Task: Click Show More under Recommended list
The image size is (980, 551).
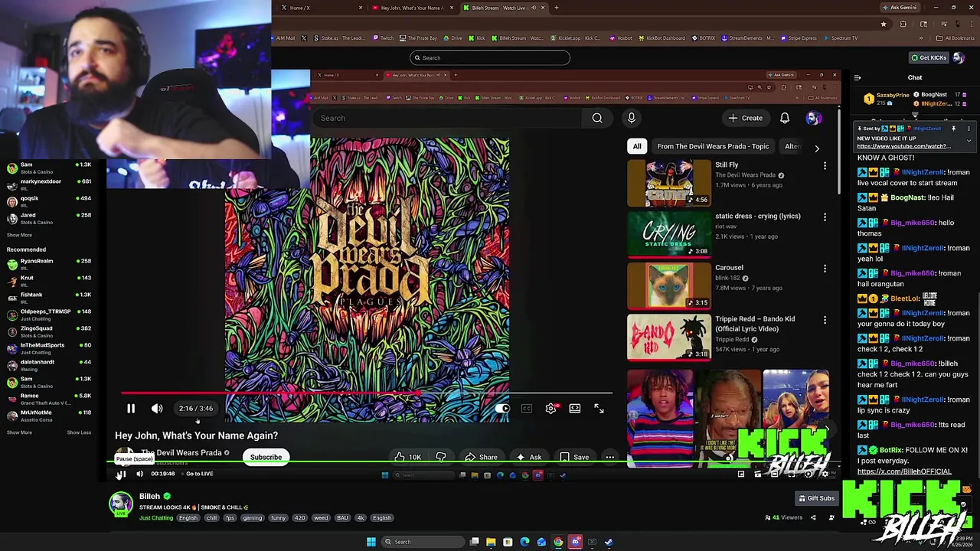Action: [x=20, y=432]
